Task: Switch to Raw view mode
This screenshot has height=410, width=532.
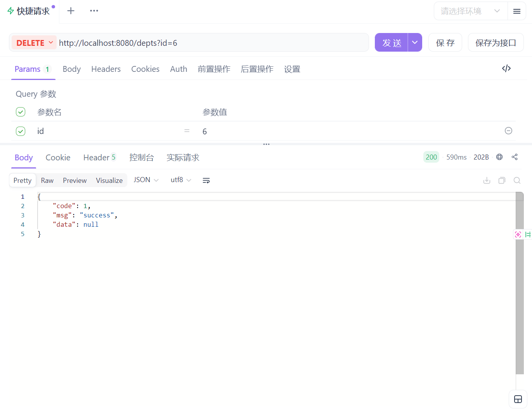Action: 47,180
